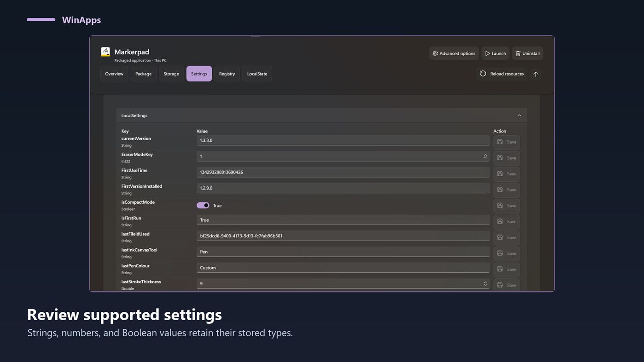Screen dimensions: 644x362
Task: Toggle the IsCompactMode switch
Action: pyautogui.click(x=203, y=206)
